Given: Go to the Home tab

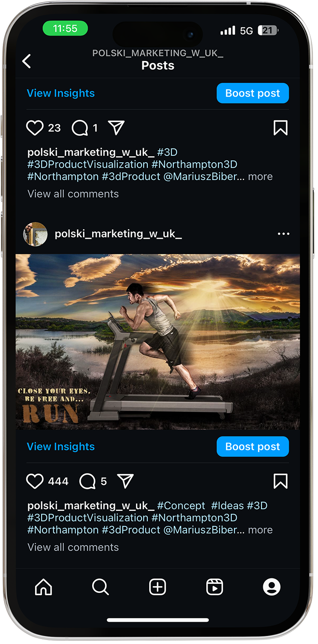Looking at the screenshot, I should tap(44, 587).
